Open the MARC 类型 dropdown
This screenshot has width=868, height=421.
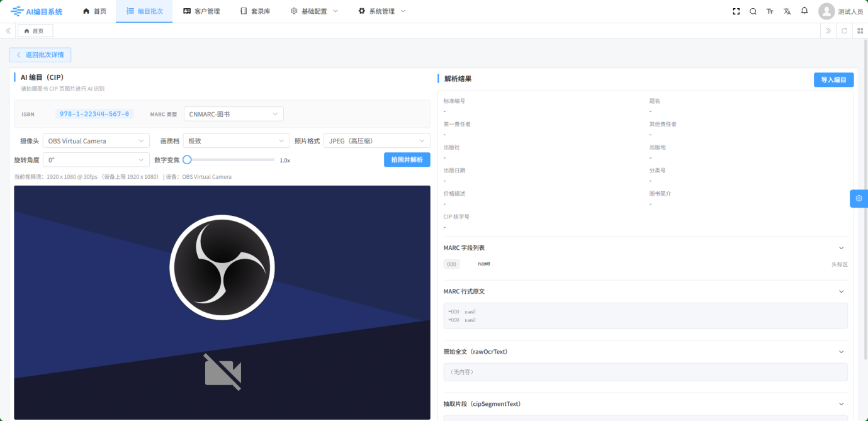[234, 114]
